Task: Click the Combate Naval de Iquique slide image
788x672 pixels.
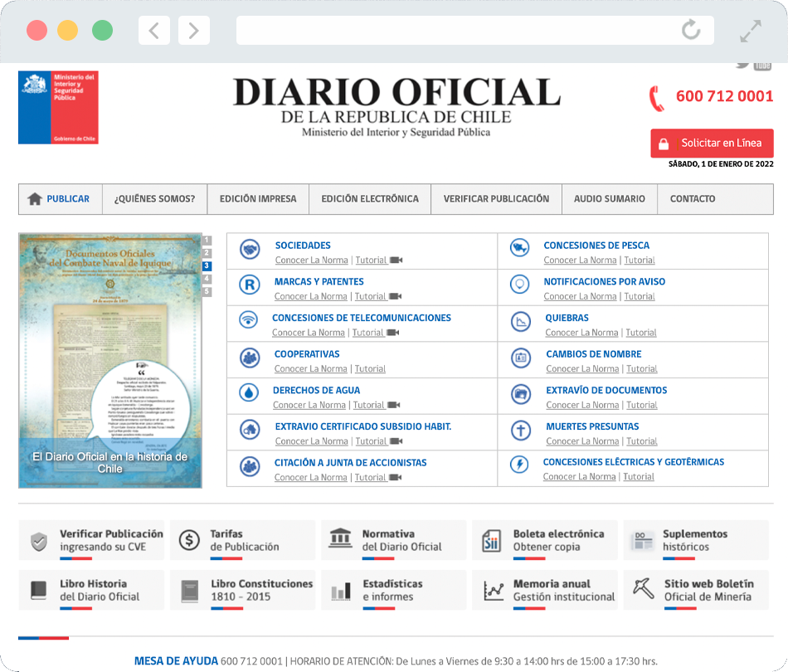Action: tap(110, 360)
